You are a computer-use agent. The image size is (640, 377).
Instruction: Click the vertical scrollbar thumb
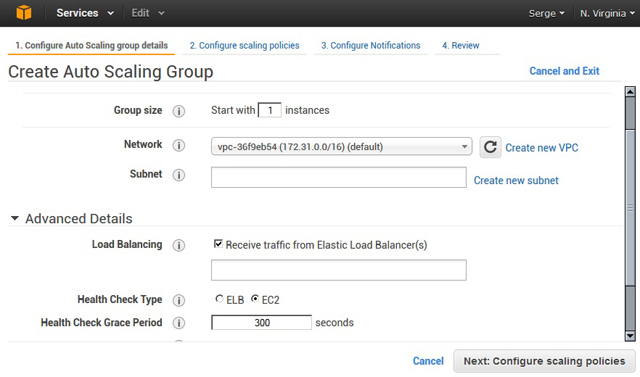pos(630,208)
